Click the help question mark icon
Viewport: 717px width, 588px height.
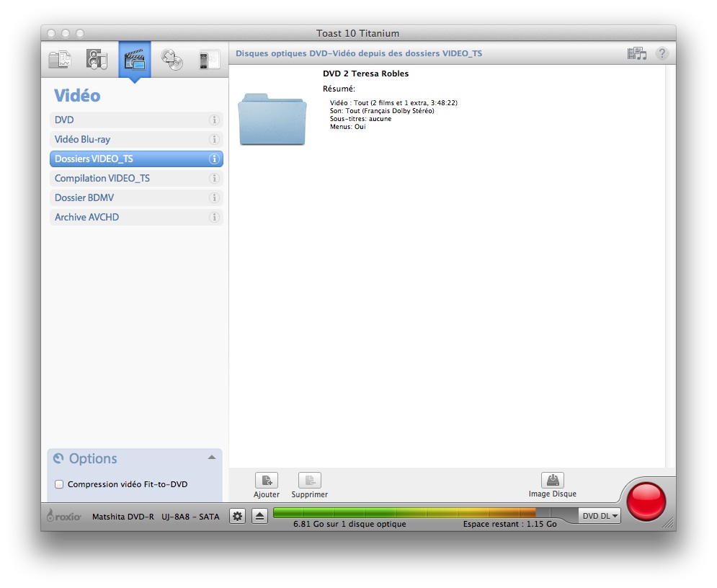pyautogui.click(x=662, y=53)
